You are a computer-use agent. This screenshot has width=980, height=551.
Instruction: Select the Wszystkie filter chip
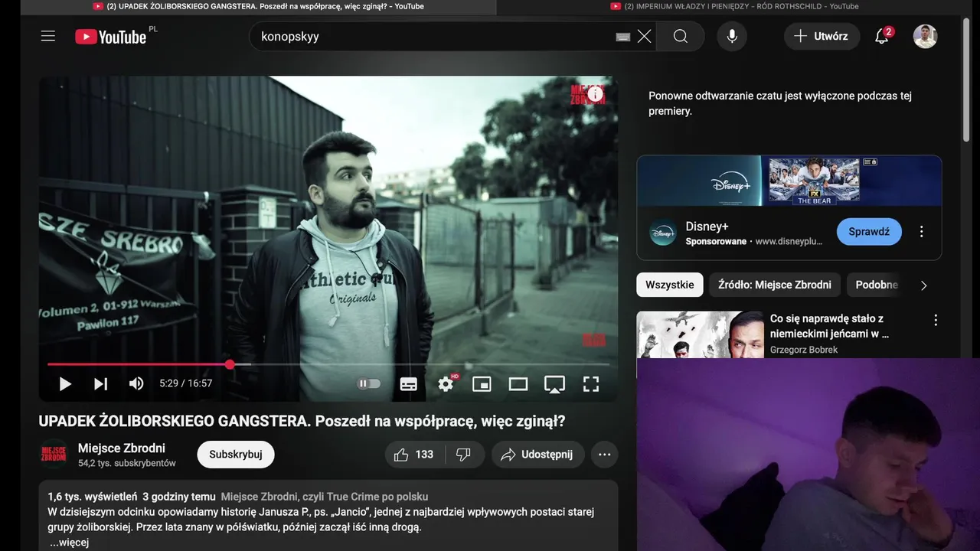(670, 285)
